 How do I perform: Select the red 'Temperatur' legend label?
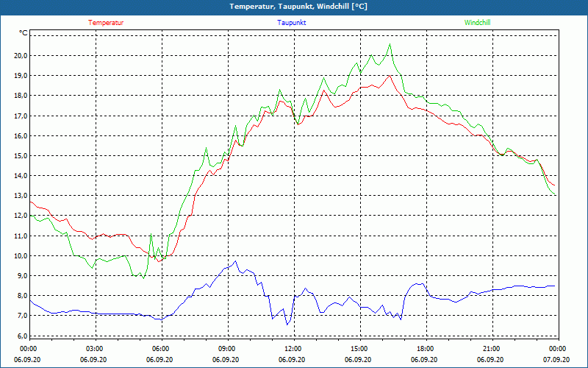[106, 23]
